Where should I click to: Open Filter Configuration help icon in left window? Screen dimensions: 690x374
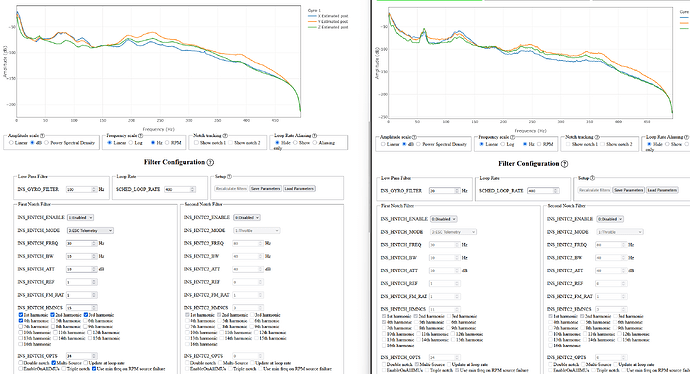click(x=210, y=162)
